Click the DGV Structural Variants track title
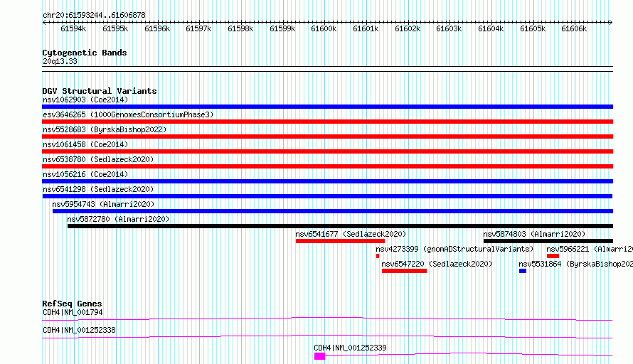Screen dimensions: 633x364 tap(100, 91)
